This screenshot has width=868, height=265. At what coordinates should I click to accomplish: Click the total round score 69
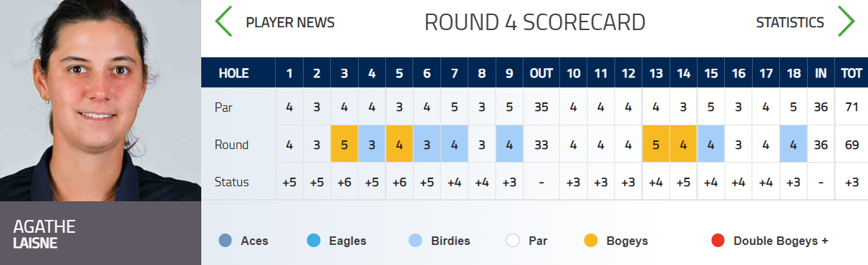pos(852,145)
